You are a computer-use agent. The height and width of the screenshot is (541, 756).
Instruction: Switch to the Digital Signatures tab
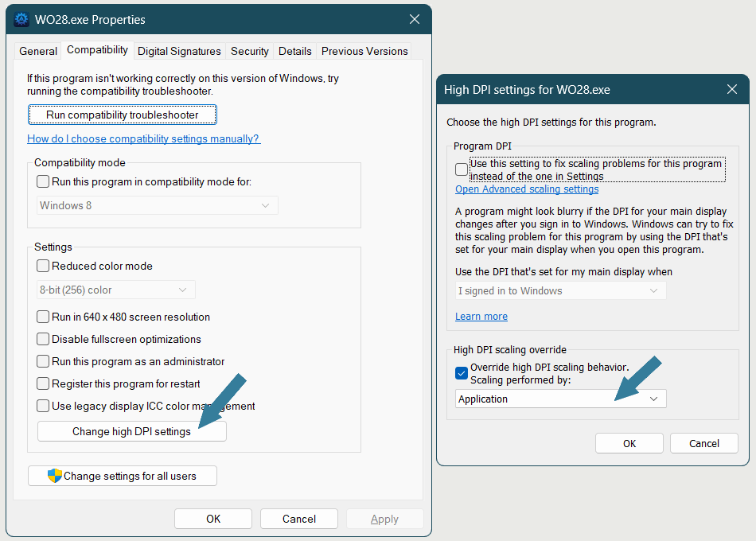(x=179, y=51)
